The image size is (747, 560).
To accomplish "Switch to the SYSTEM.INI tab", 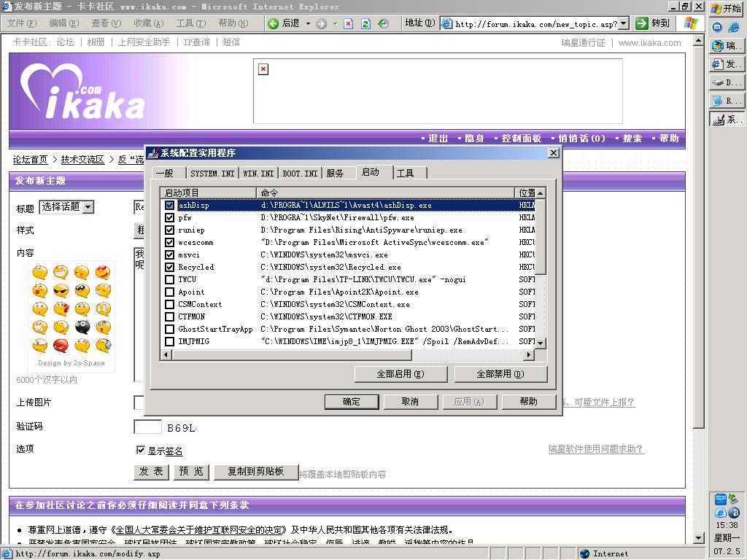I will (212, 174).
